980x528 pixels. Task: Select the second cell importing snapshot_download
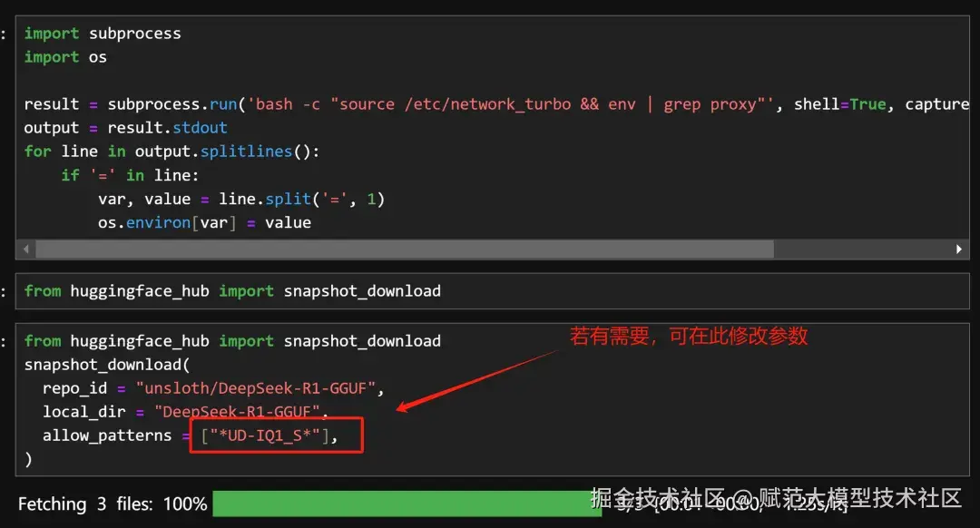[x=493, y=291]
